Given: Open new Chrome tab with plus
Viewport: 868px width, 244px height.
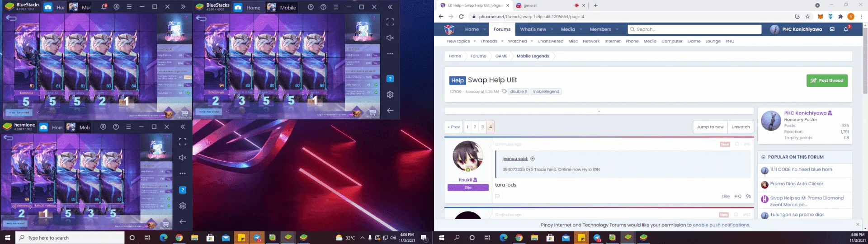Looking at the screenshot, I should tap(595, 5).
